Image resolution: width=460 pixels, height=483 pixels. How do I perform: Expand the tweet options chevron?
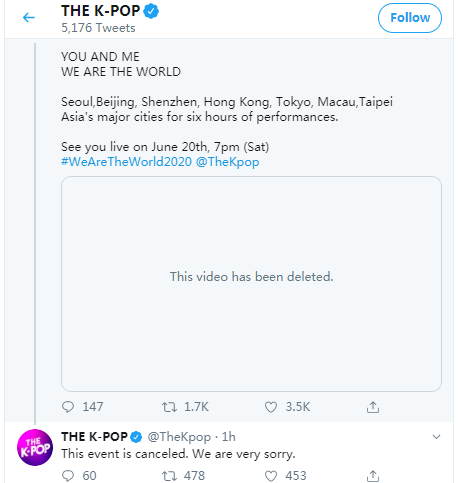click(436, 437)
